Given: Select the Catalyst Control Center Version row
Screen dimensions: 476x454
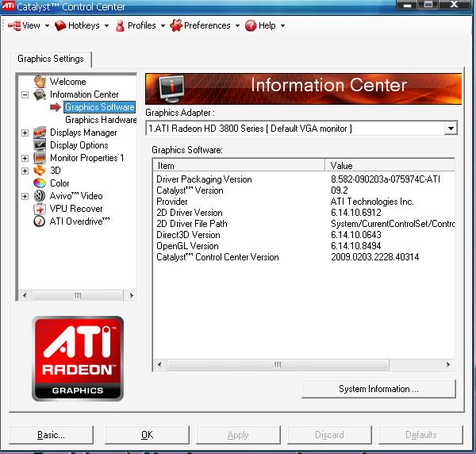Looking at the screenshot, I should tap(304, 257).
